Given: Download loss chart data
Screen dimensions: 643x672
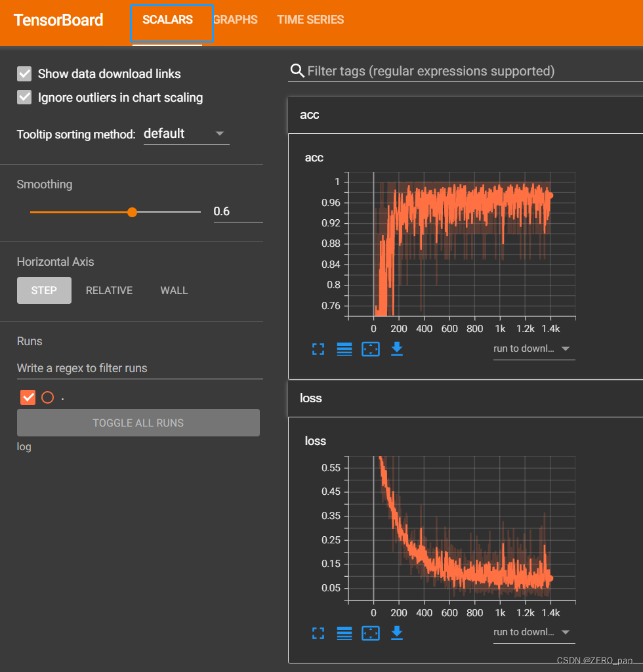Looking at the screenshot, I should point(397,633).
